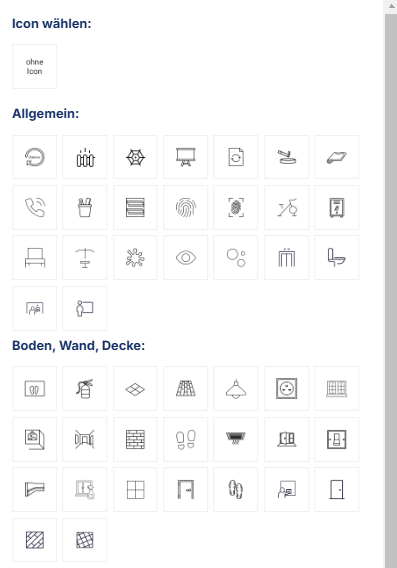Select the 'ohne Icon' option
Viewport: 397px width, 568px height.
point(34,67)
